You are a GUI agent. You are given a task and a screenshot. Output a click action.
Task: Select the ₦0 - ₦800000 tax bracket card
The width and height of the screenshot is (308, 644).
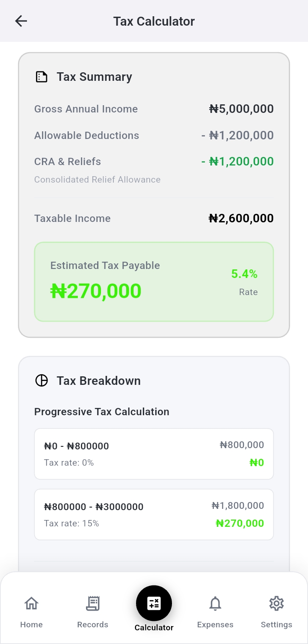154,454
